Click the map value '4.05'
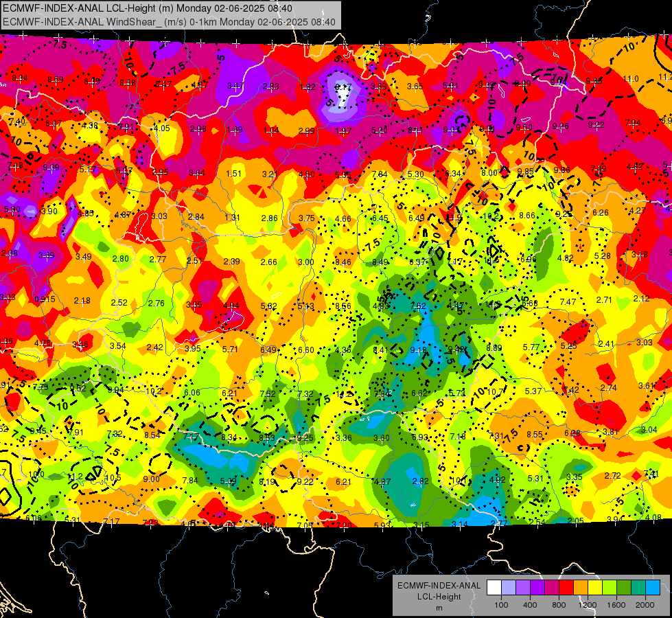The image size is (672, 618). pos(161,128)
